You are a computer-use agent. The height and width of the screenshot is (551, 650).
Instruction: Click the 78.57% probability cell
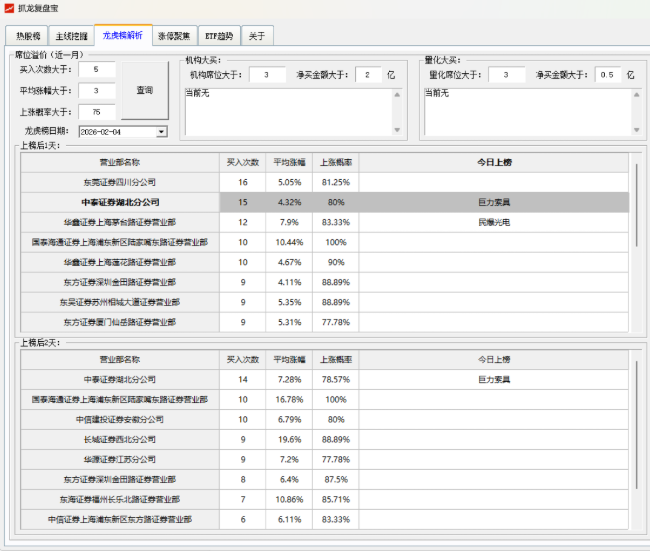(336, 380)
